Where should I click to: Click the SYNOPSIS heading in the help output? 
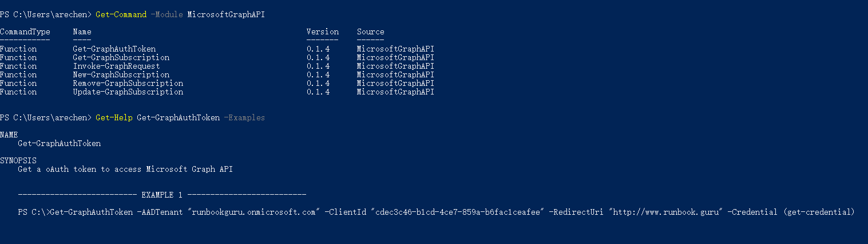[x=18, y=160]
